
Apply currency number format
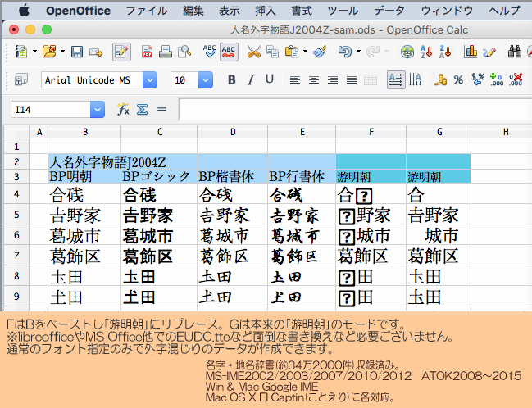[440, 79]
